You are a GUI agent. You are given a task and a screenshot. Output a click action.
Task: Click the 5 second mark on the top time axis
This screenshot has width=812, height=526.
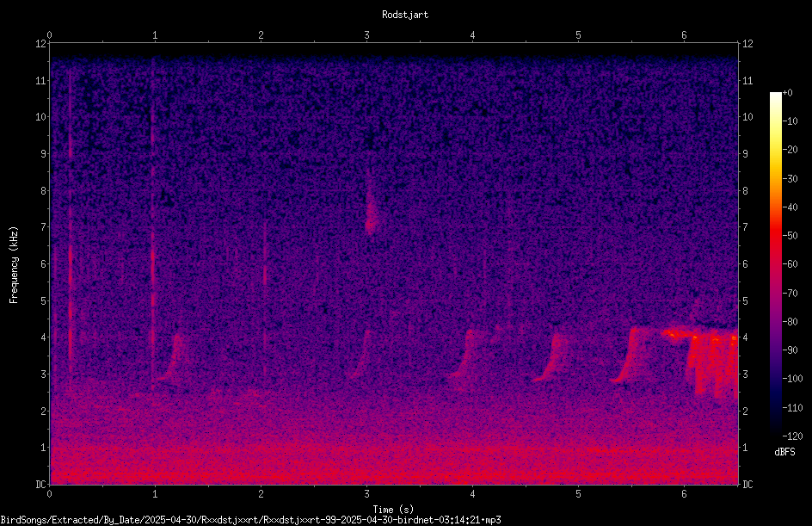click(578, 35)
